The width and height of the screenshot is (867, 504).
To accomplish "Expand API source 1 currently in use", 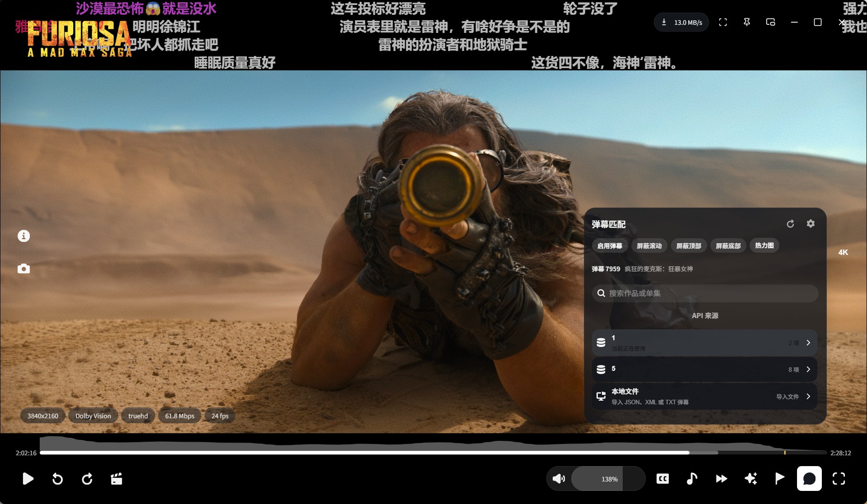I will click(704, 343).
